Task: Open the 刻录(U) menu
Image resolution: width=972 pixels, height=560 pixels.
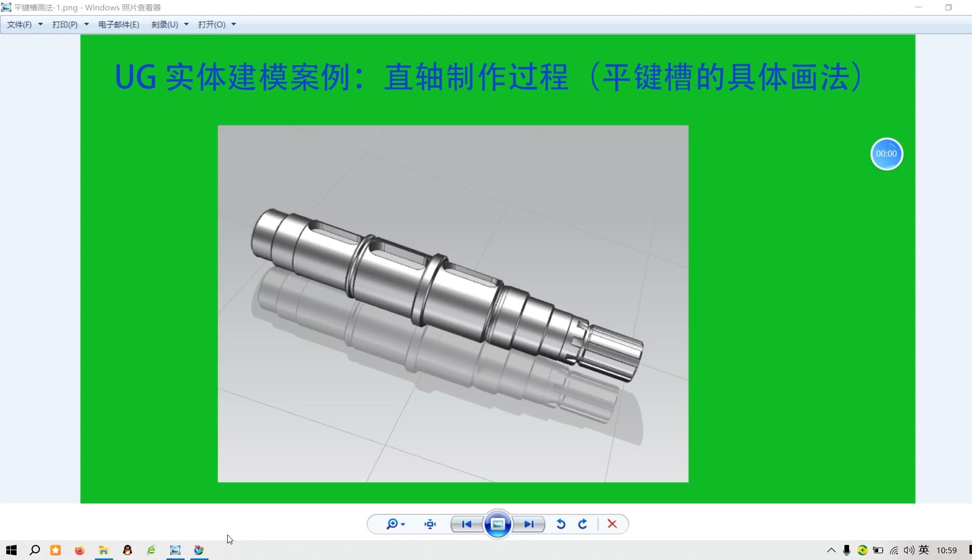Action: coord(164,24)
